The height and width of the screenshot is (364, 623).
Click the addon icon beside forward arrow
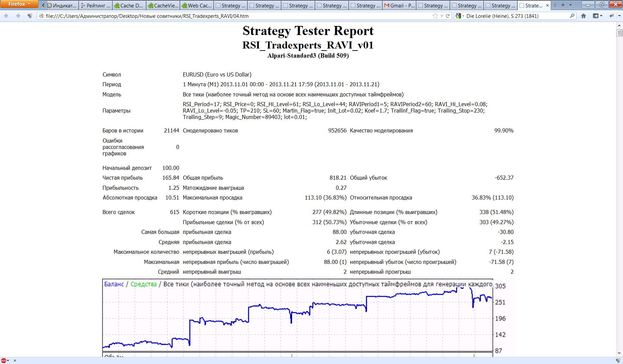point(30,16)
